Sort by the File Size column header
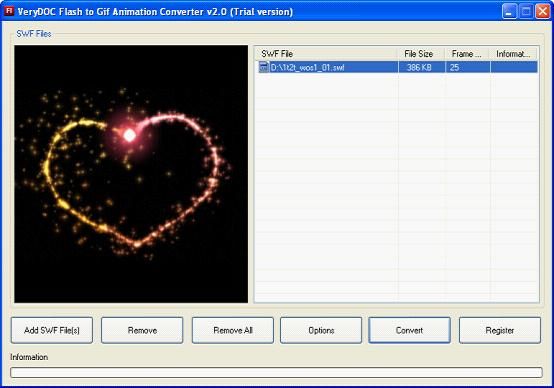Viewport: 554px width, 388px height. click(422, 54)
